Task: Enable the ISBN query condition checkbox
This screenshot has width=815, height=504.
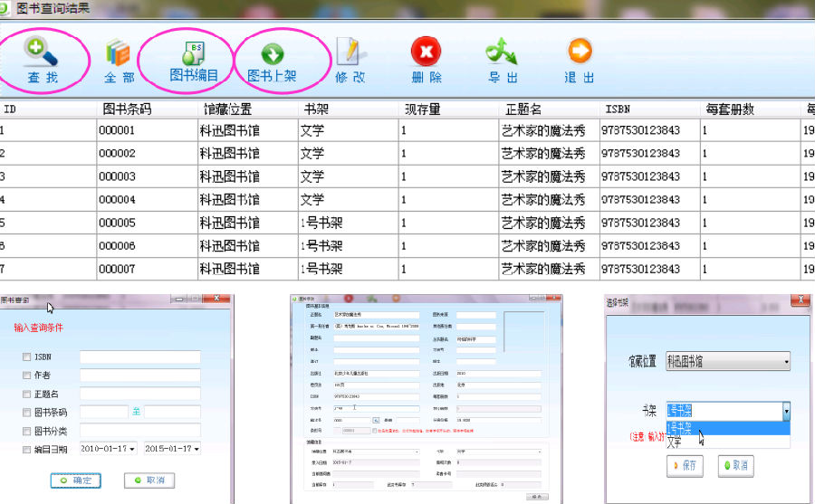Action: point(27,357)
